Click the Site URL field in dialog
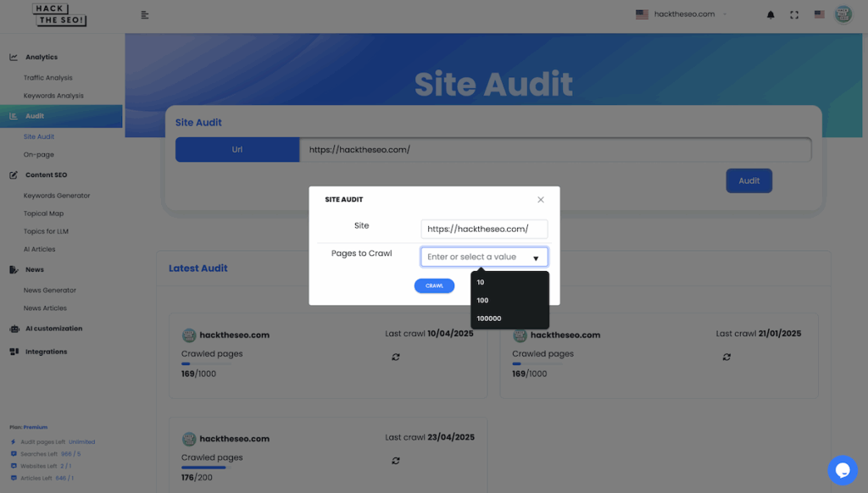The height and width of the screenshot is (493, 868). 484,229
